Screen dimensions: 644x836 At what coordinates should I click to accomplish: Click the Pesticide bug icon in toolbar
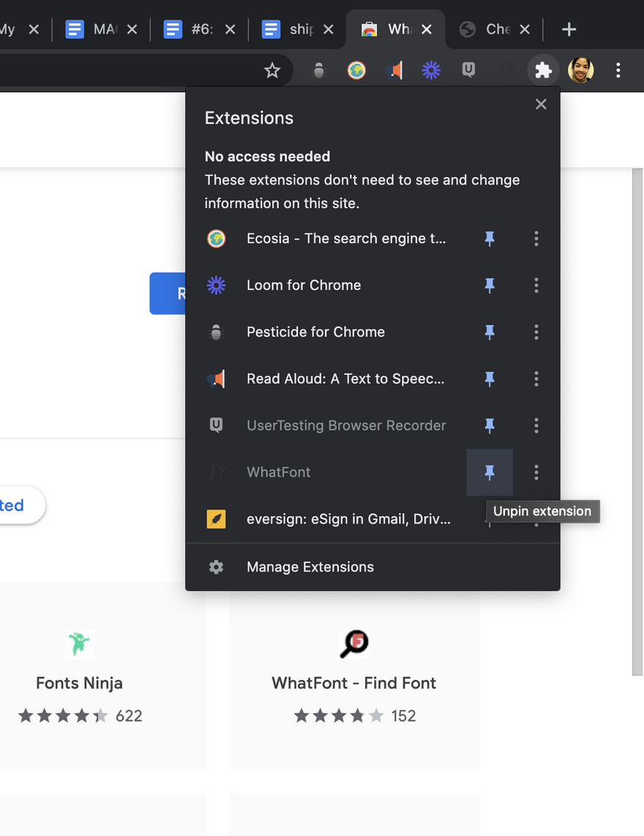pos(318,70)
